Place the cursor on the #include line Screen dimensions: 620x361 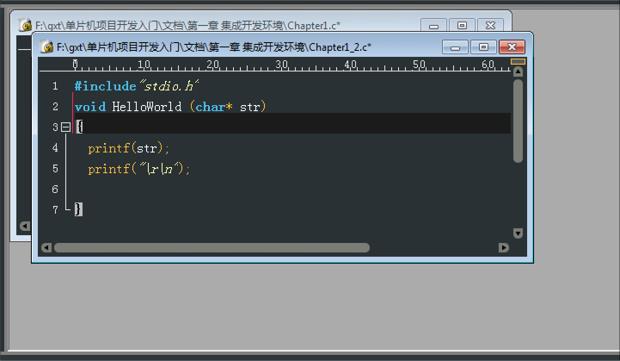pyautogui.click(x=137, y=86)
